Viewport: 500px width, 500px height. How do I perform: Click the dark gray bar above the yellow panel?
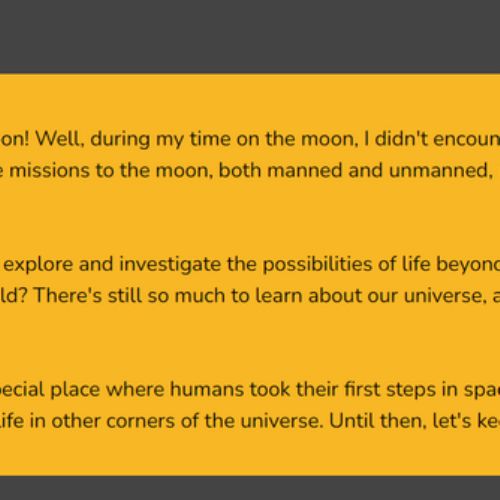250,37
